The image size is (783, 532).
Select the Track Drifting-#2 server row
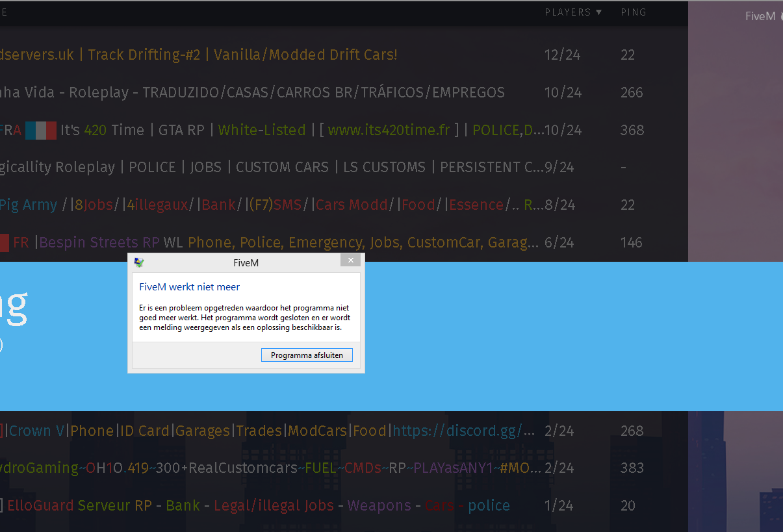click(344, 55)
